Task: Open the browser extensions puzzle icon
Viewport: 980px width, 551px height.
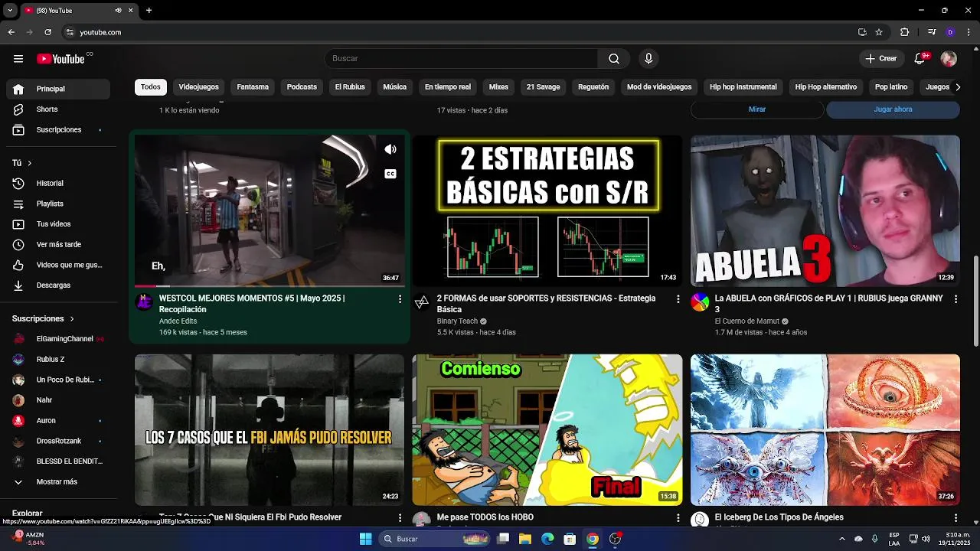Action: [x=904, y=32]
